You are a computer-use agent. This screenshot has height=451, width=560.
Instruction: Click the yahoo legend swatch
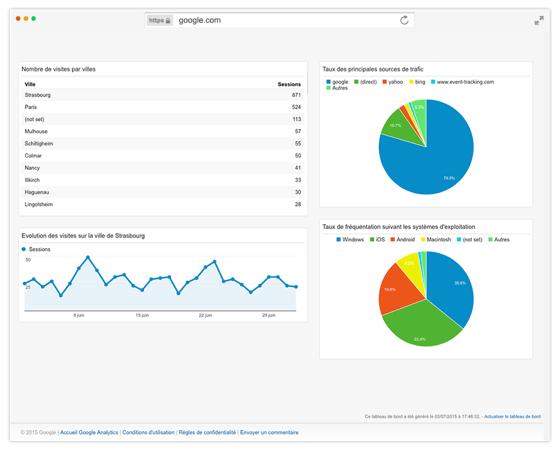click(384, 82)
